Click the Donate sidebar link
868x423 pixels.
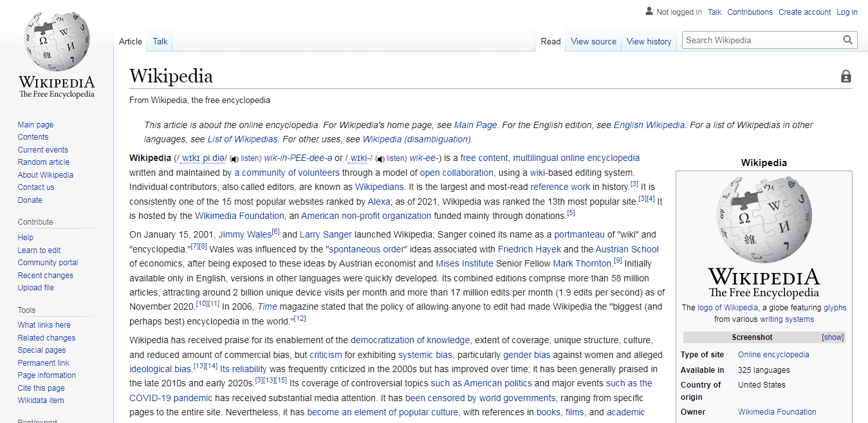coord(30,200)
